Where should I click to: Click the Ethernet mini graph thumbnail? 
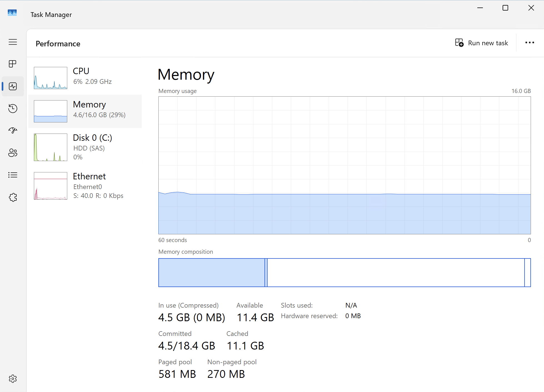(x=51, y=186)
